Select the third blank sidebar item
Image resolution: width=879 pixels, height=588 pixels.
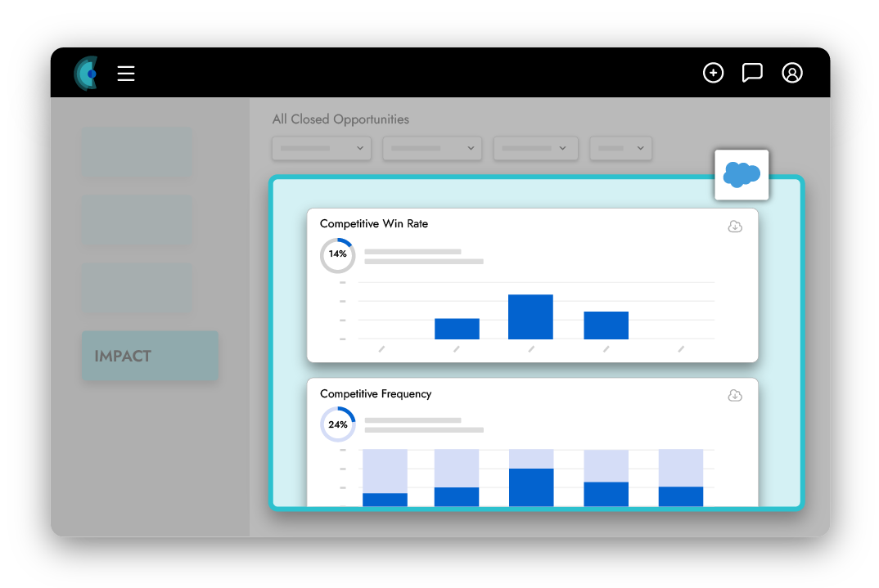(137, 289)
